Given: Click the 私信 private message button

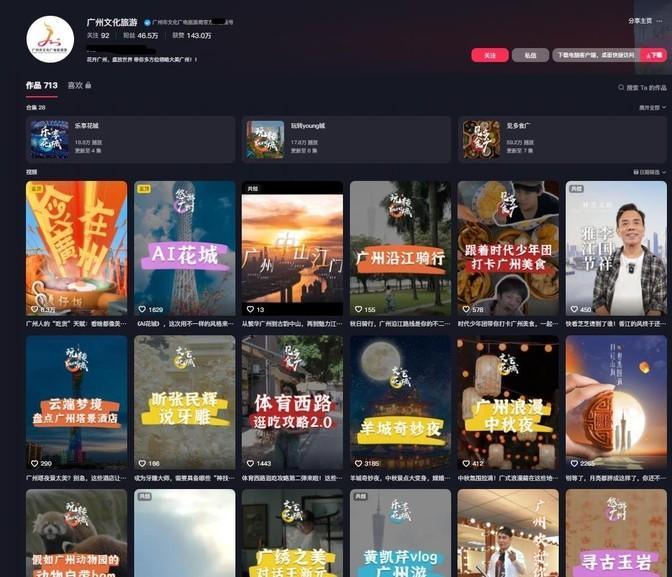Looking at the screenshot, I should (530, 56).
